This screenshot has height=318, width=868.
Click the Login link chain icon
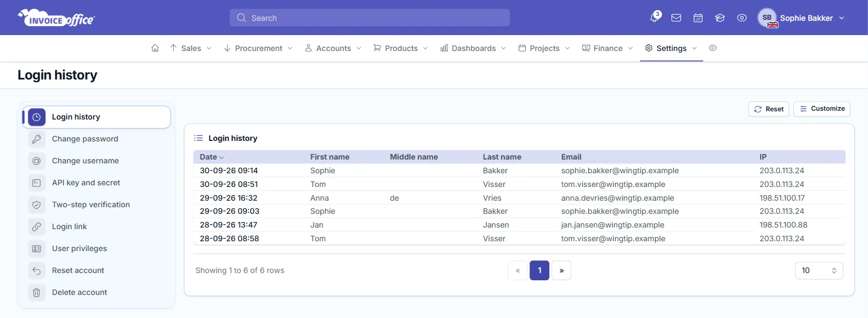click(x=37, y=226)
